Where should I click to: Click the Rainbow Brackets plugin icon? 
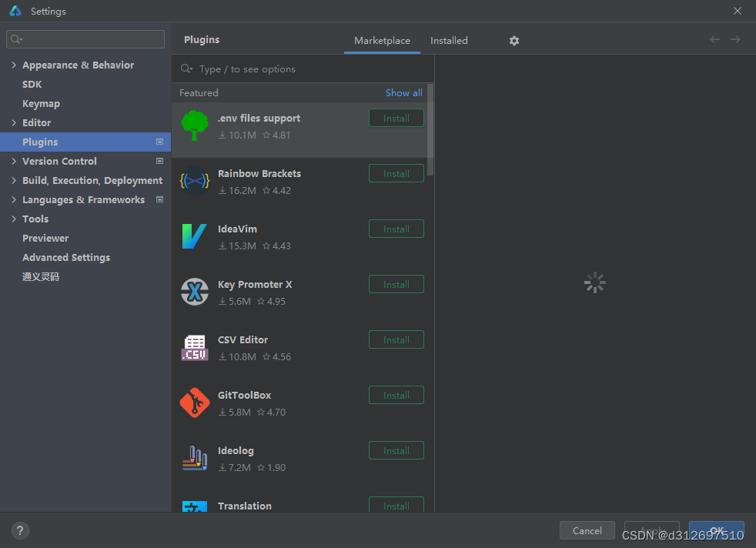point(194,181)
